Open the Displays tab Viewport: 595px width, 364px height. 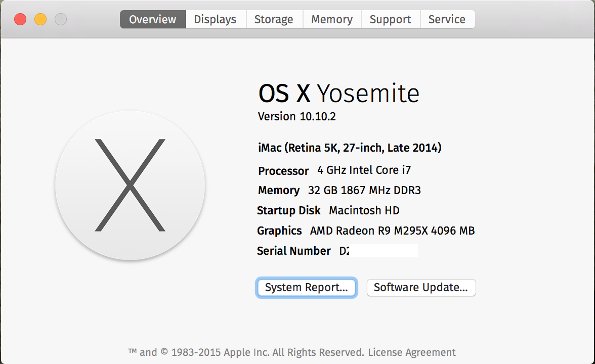pyautogui.click(x=215, y=20)
